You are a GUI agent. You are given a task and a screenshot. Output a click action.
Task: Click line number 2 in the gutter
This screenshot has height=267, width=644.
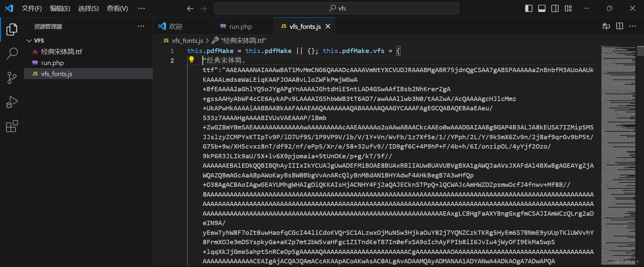click(x=172, y=60)
